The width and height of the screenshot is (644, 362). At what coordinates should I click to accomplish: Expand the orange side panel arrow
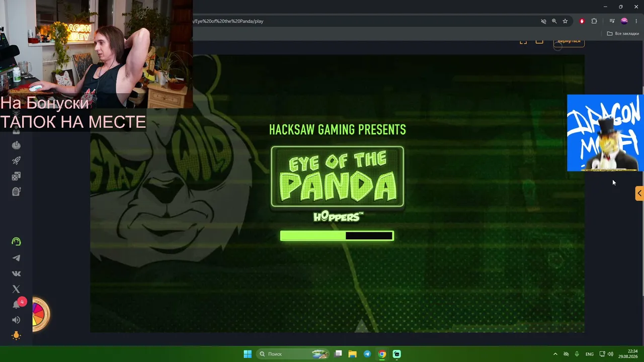639,193
